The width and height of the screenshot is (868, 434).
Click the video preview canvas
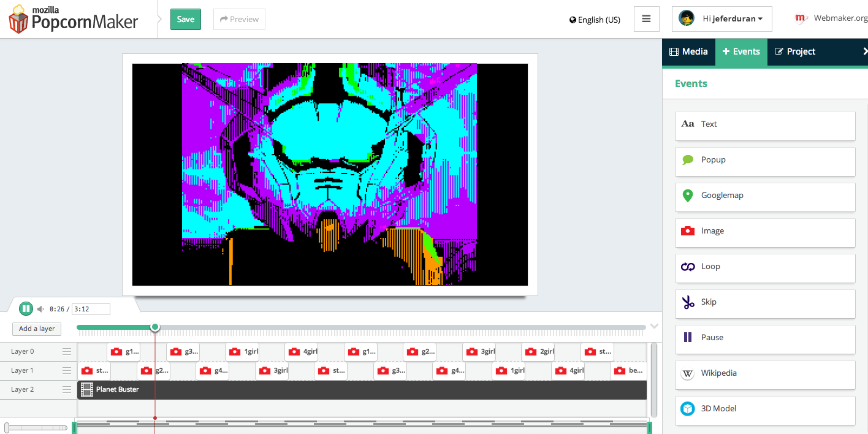point(330,174)
